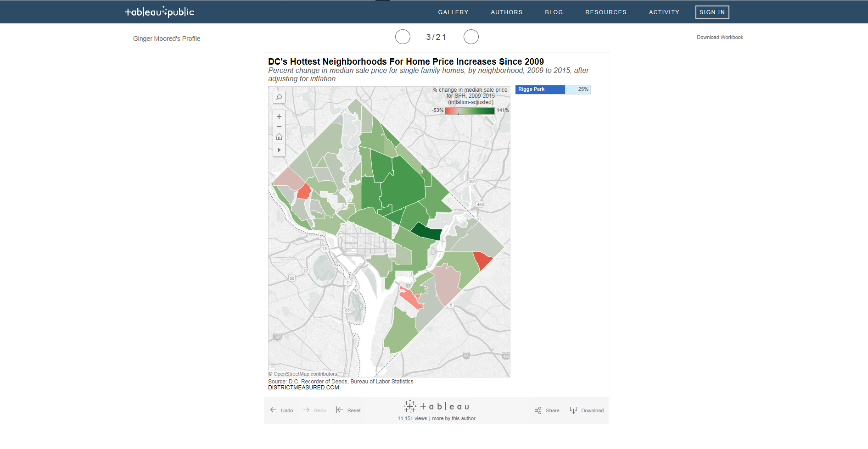Select the Riggs Park bar
Screen dimensions: 868x449
tap(540, 89)
